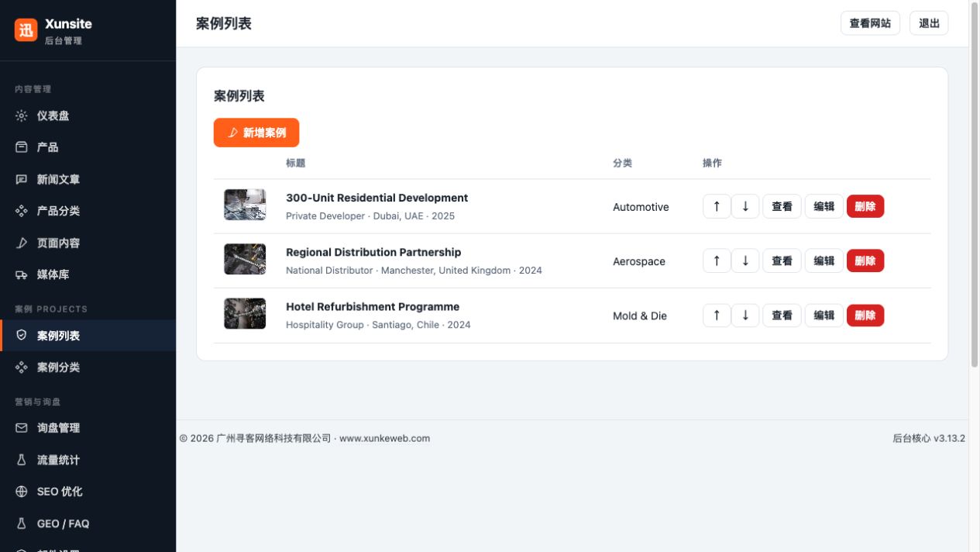Open GEO / FAQ in sidebar
Screen dimensions: 980x552
click(x=88, y=523)
